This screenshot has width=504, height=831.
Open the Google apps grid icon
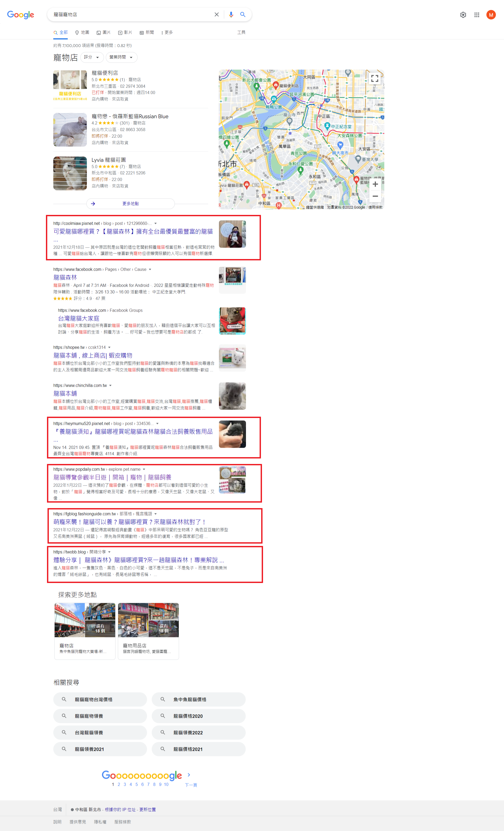477,15
